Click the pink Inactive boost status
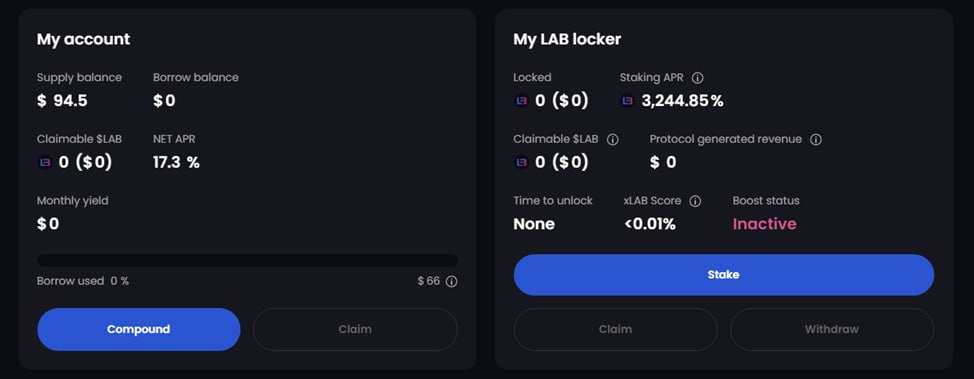The height and width of the screenshot is (379, 974). tap(764, 224)
